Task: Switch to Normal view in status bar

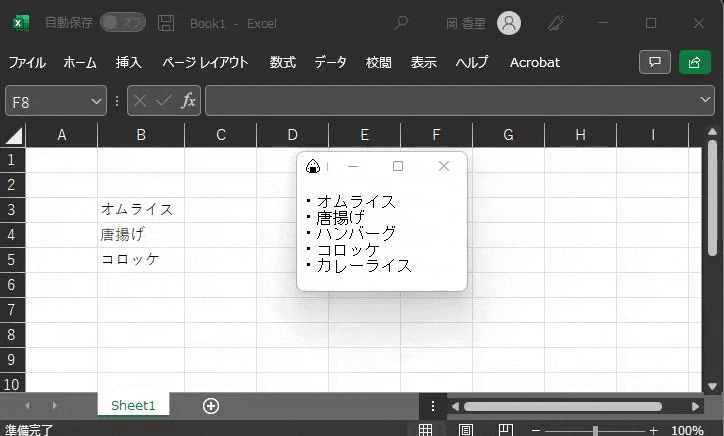Action: point(425,430)
